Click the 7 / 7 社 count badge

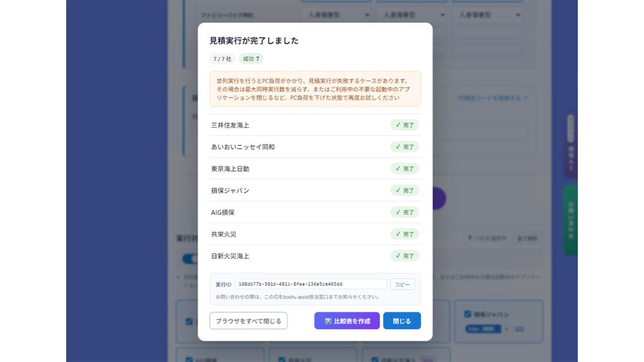[x=222, y=58]
